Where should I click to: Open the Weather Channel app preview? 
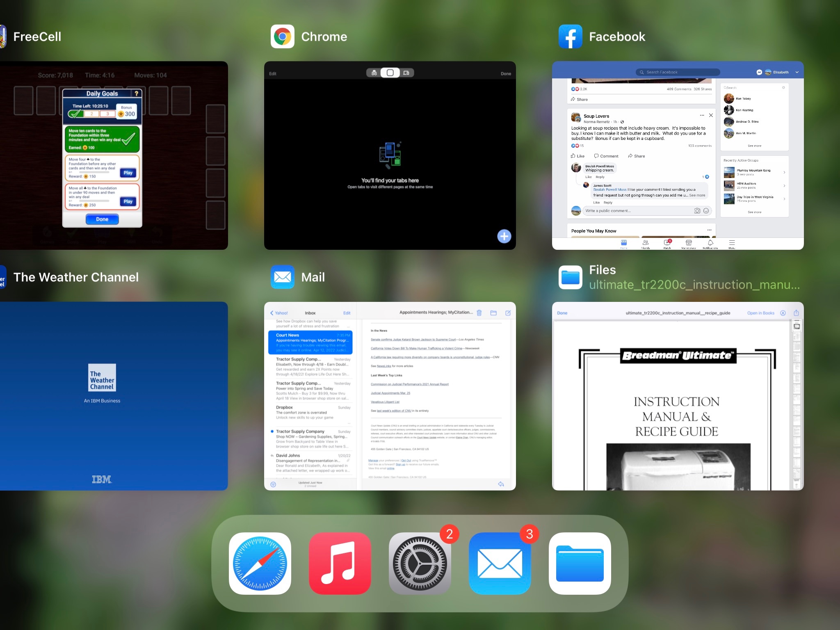pos(114,396)
